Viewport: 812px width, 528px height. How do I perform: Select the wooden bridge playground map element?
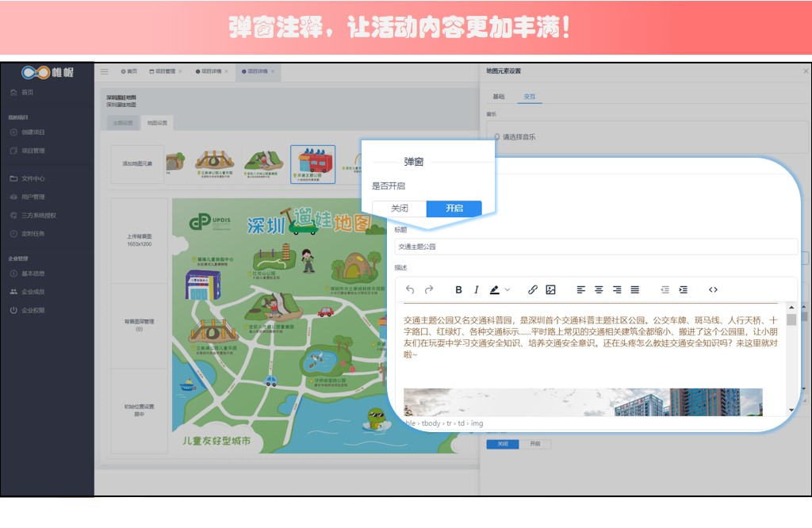214,163
